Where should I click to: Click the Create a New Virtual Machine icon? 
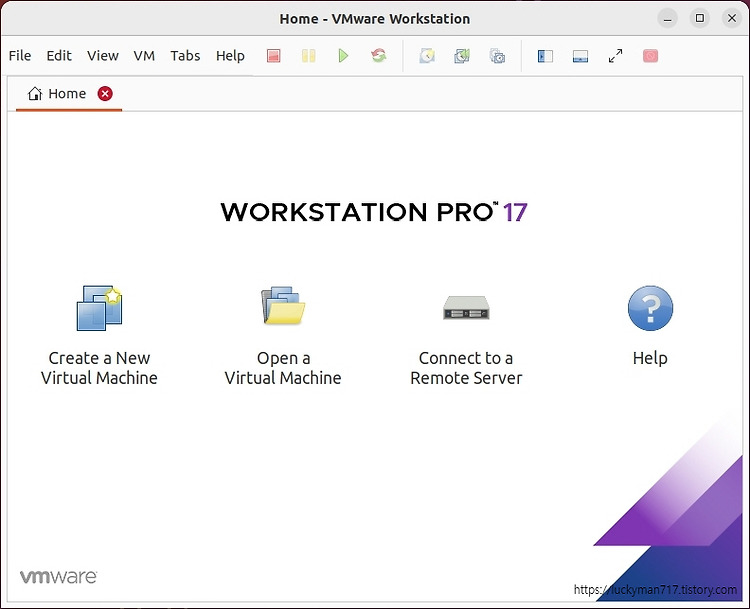pyautogui.click(x=99, y=308)
